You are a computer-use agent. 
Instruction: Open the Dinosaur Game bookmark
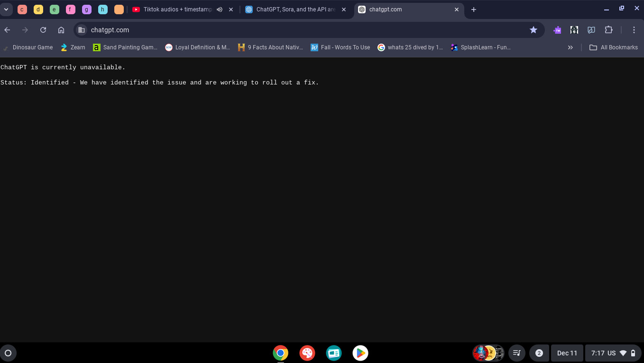click(28, 47)
